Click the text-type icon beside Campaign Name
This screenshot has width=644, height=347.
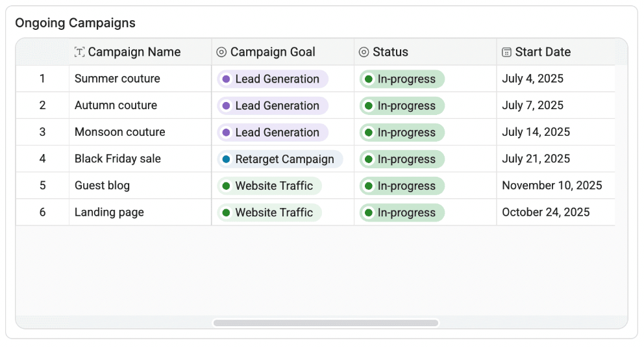pos(80,52)
